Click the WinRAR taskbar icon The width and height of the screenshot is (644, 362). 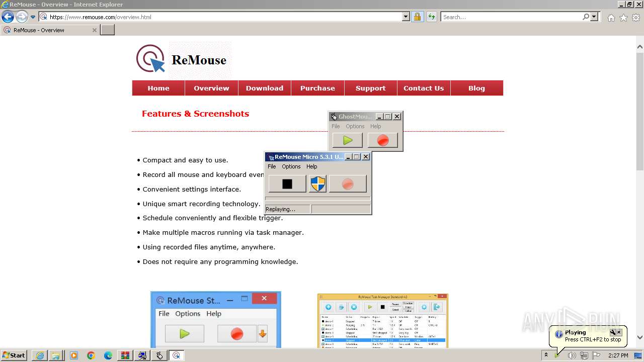125,355
